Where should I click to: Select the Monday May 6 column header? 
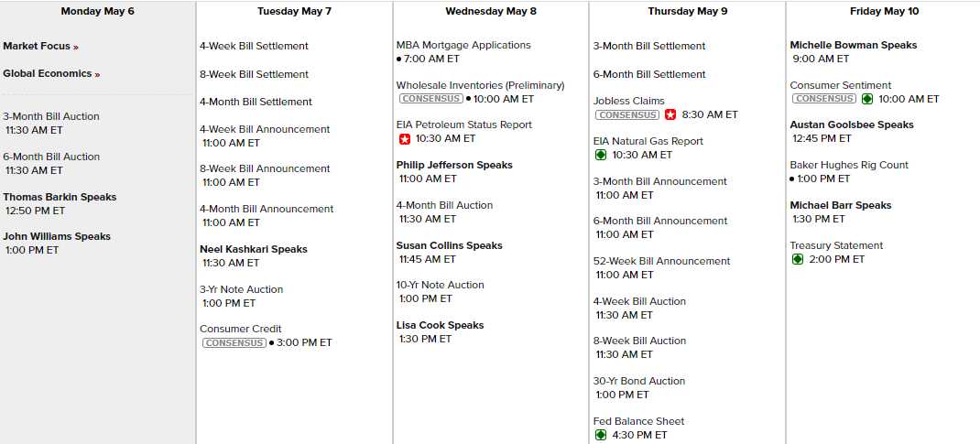[x=97, y=12]
